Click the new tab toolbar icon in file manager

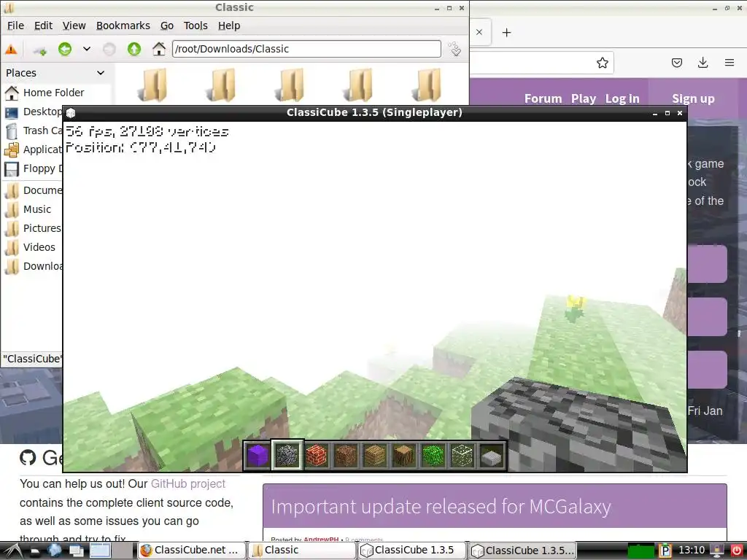[39, 50]
